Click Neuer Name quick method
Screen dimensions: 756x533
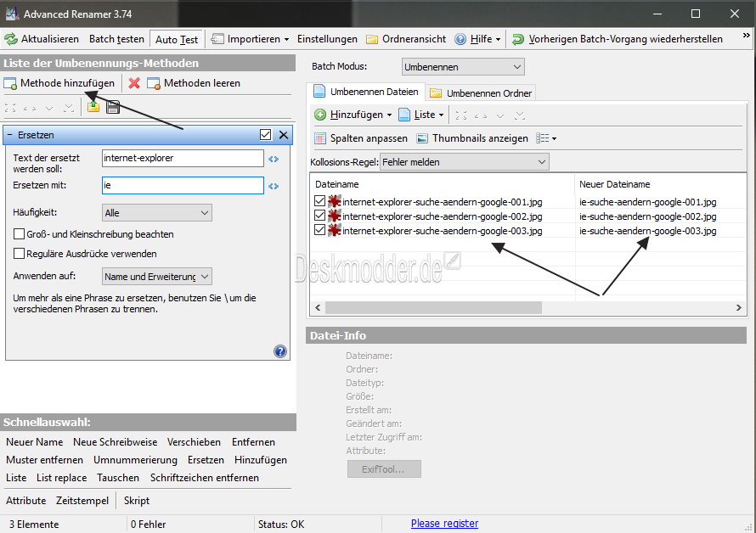point(35,442)
